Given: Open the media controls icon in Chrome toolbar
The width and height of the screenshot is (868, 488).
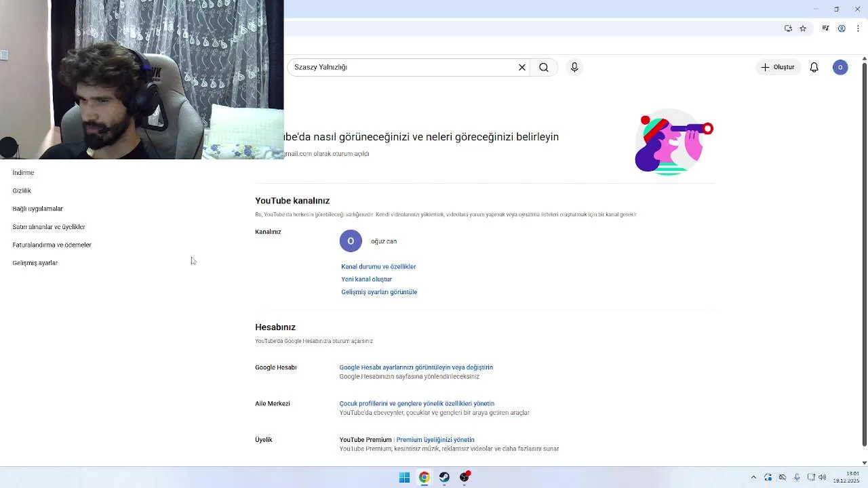Looking at the screenshot, I should pos(825,28).
